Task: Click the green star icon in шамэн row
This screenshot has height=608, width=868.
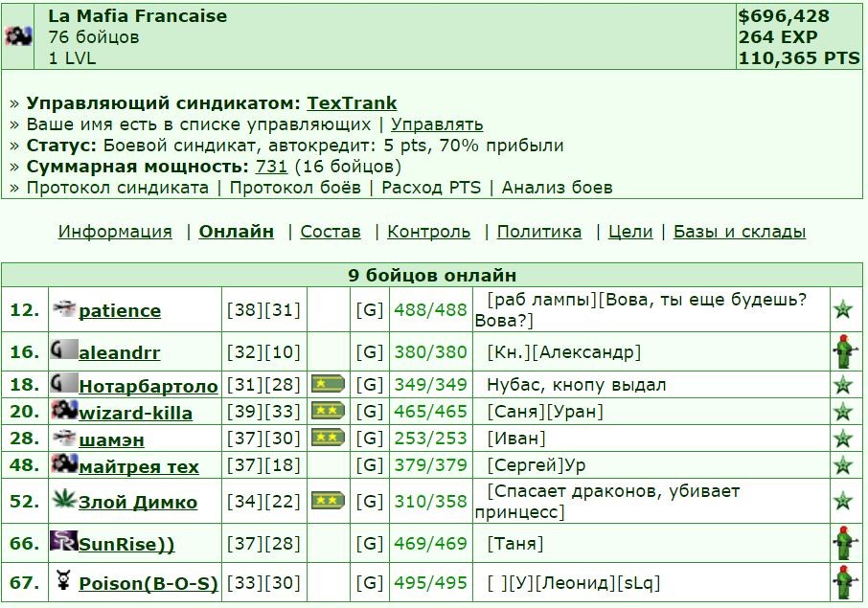Action: tap(843, 439)
